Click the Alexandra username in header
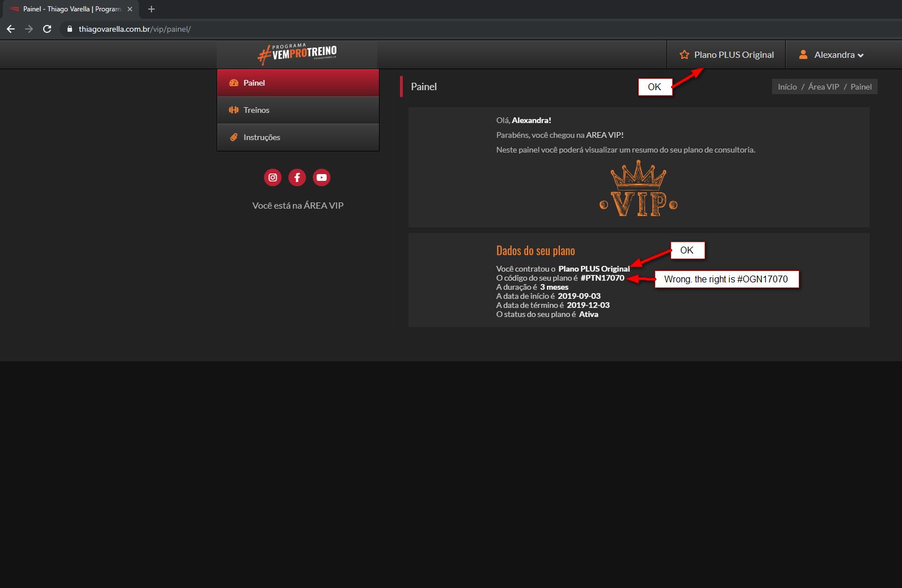The height and width of the screenshot is (588, 902). pyautogui.click(x=834, y=55)
